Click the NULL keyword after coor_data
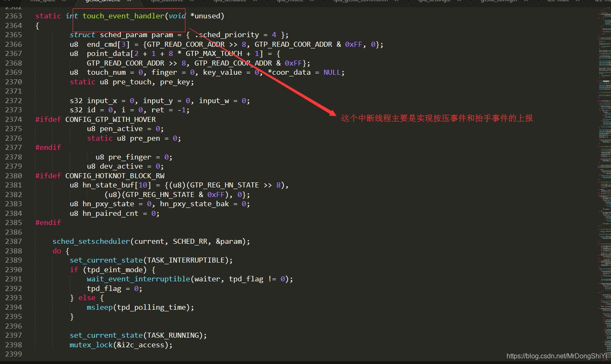611x364 pixels. coord(332,72)
